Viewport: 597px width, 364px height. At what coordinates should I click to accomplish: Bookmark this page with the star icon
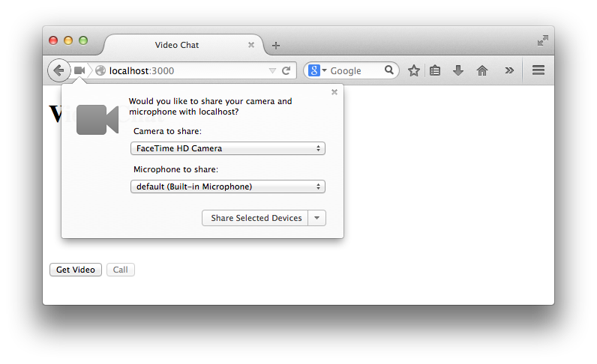(x=413, y=70)
